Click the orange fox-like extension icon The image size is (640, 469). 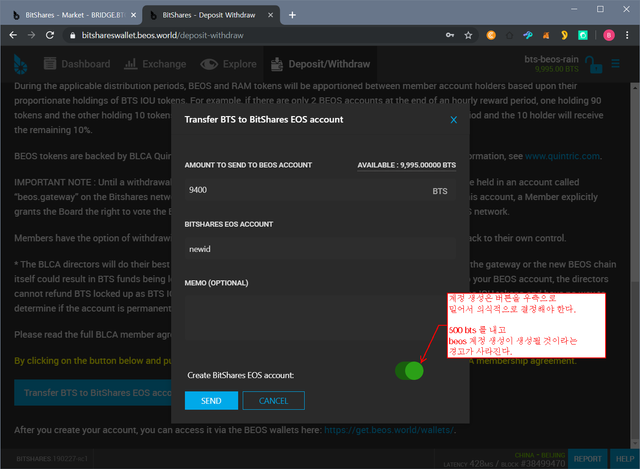546,36
